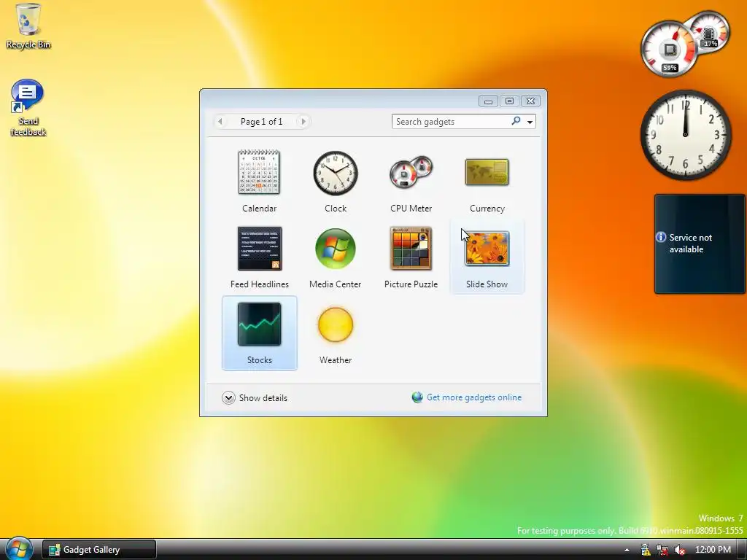Viewport: 747px width, 560px height.
Task: Maximize the Gadget Gallery window
Action: click(x=509, y=101)
